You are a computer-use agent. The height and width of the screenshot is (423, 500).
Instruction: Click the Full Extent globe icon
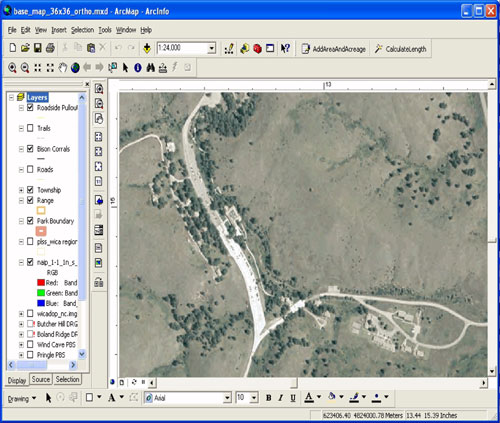point(75,68)
